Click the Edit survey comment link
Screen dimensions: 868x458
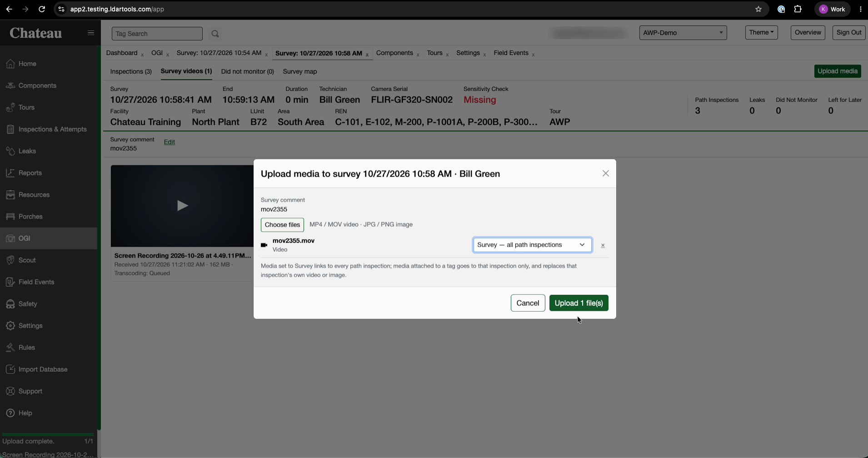(170, 142)
